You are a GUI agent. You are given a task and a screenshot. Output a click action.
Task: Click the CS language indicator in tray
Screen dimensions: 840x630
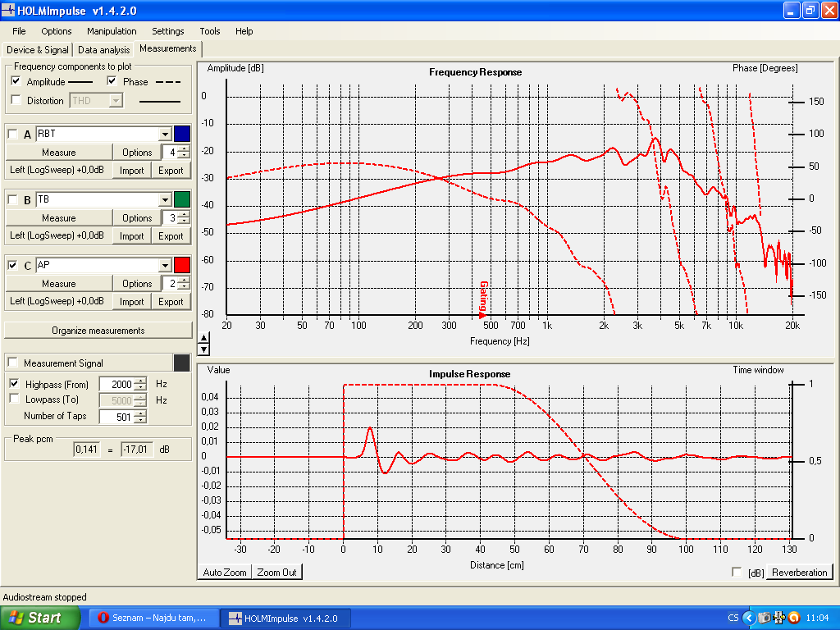733,618
